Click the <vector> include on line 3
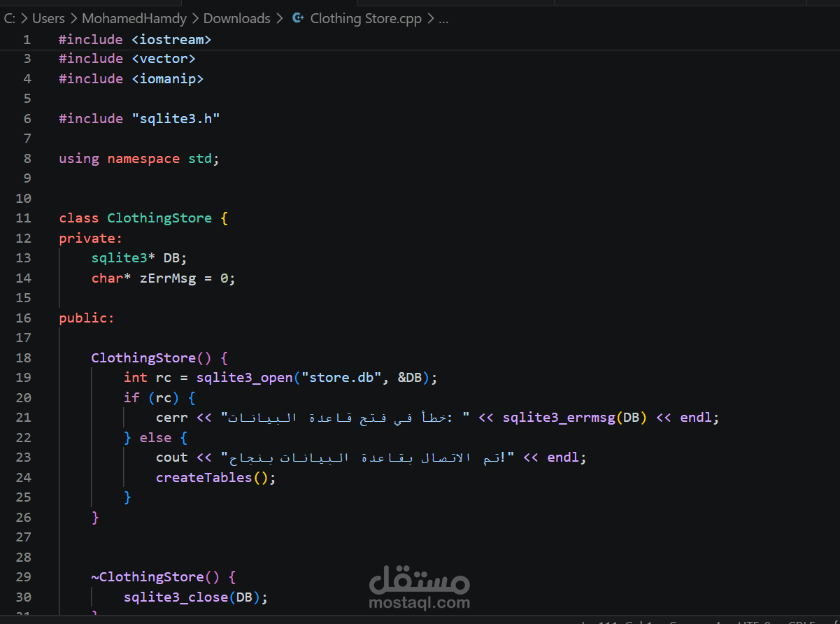840x624 pixels. pyautogui.click(x=164, y=59)
